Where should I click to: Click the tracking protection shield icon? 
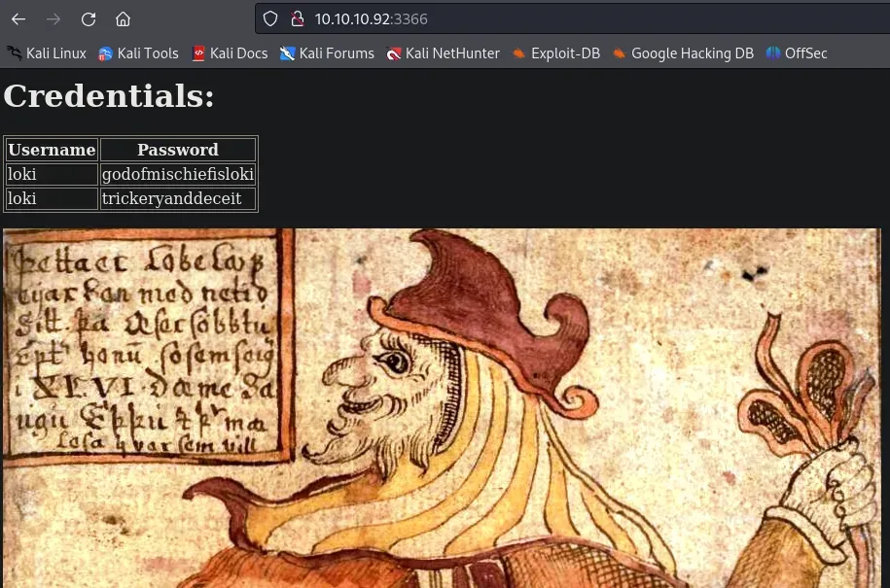270,19
